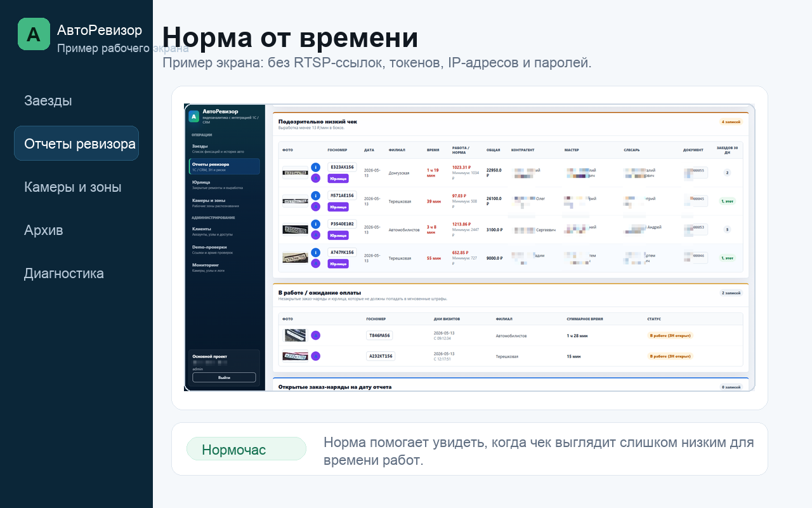812x508 pixels.
Task: Click the purple round icon in the A232KT156 row
Action: pos(315,356)
